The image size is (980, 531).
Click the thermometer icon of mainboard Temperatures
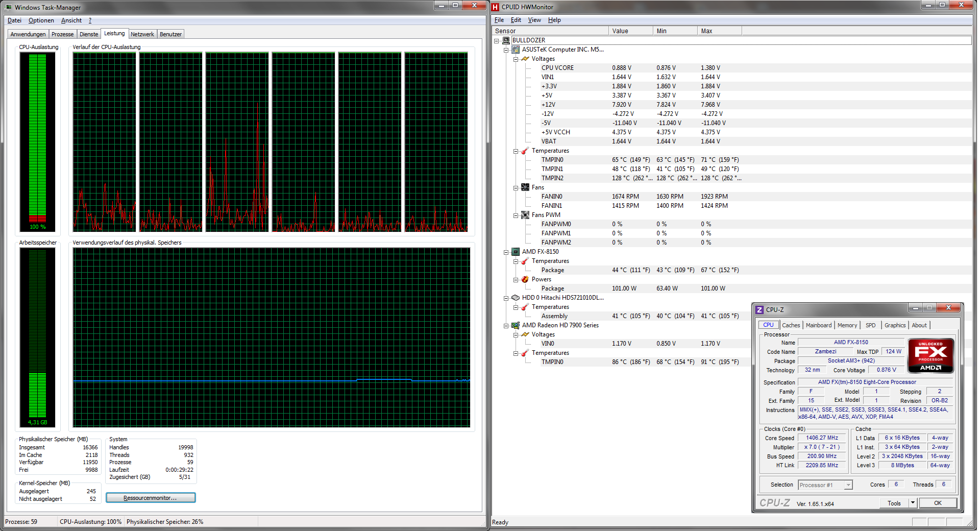pyautogui.click(x=525, y=151)
